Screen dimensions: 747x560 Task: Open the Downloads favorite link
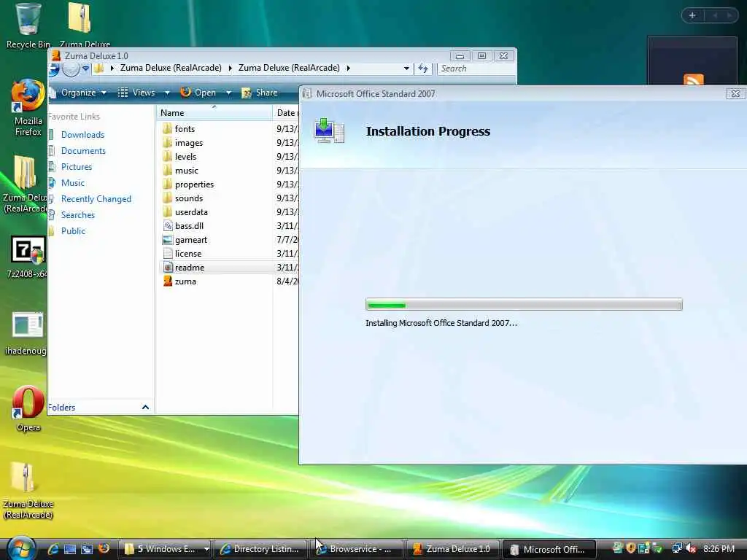[x=82, y=135]
